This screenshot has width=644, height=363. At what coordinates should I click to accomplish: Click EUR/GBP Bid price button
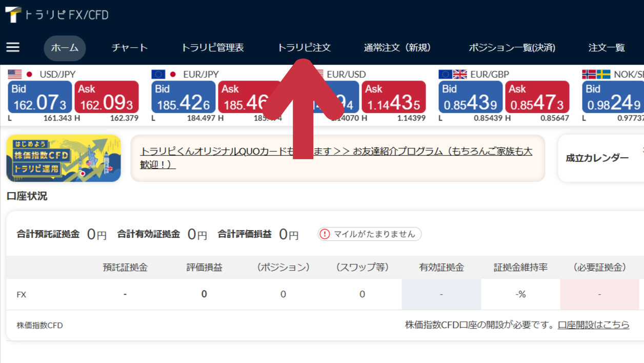coord(471,97)
